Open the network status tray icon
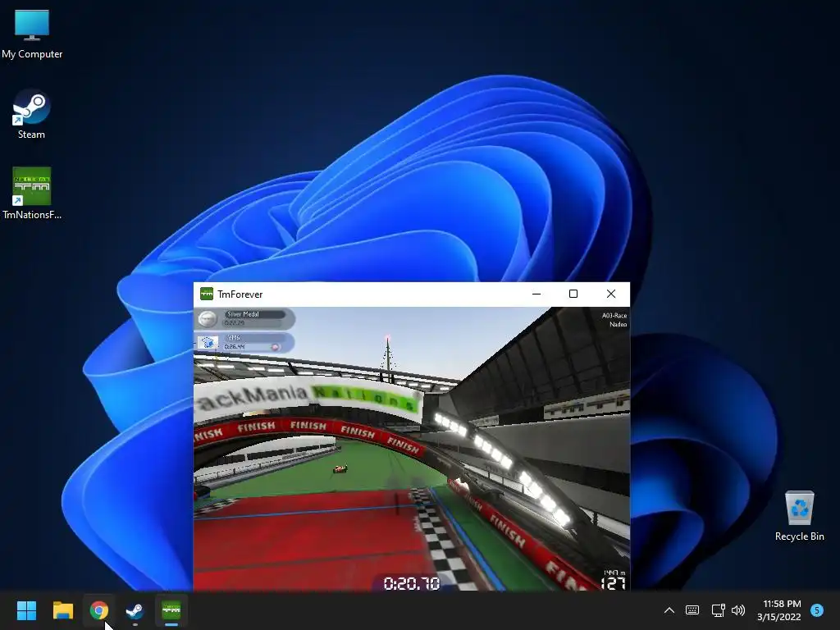 [x=718, y=610]
